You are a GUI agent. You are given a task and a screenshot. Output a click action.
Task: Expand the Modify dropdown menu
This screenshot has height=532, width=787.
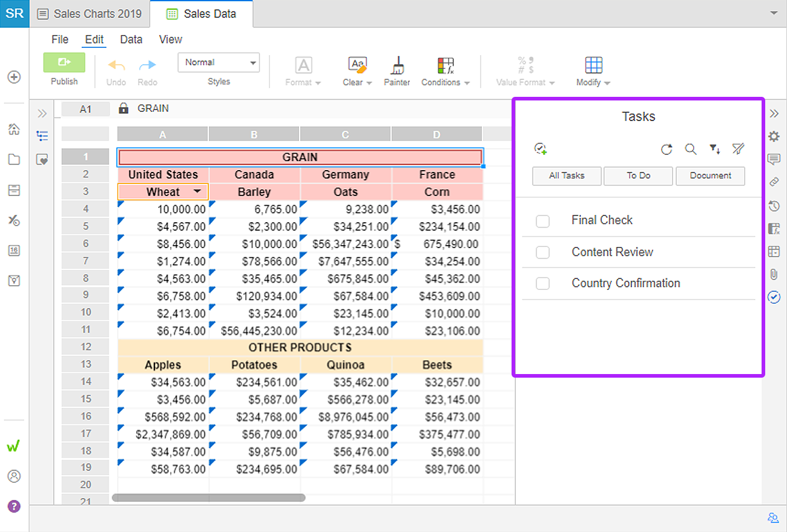pos(593,71)
